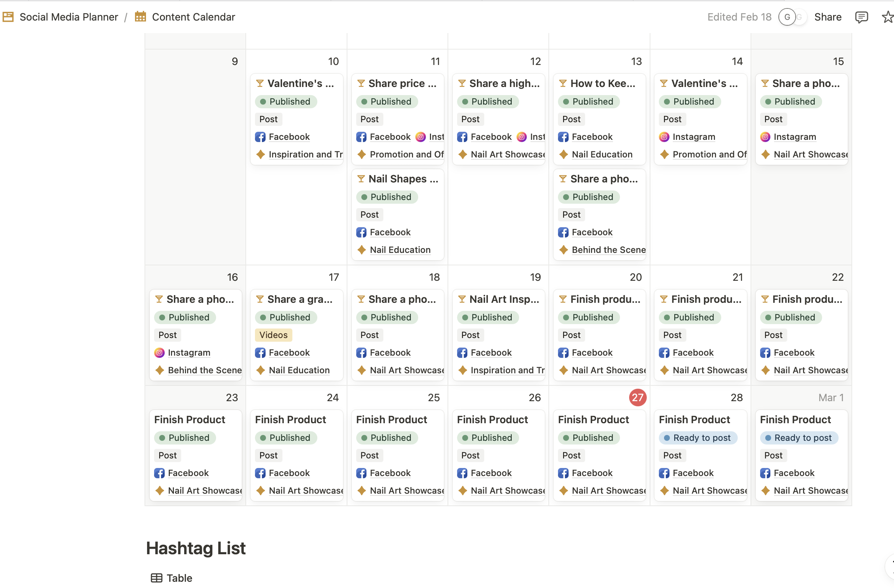Click the Social Media Planner page icon
894x588 pixels.
click(x=8, y=17)
